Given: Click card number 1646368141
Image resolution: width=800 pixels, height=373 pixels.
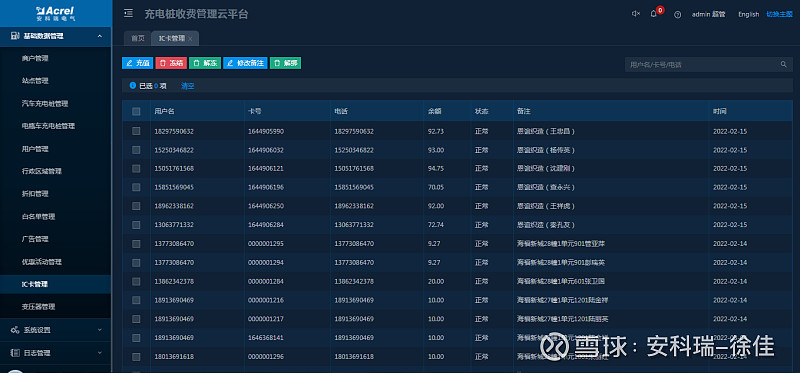Looking at the screenshot, I should coord(266,338).
